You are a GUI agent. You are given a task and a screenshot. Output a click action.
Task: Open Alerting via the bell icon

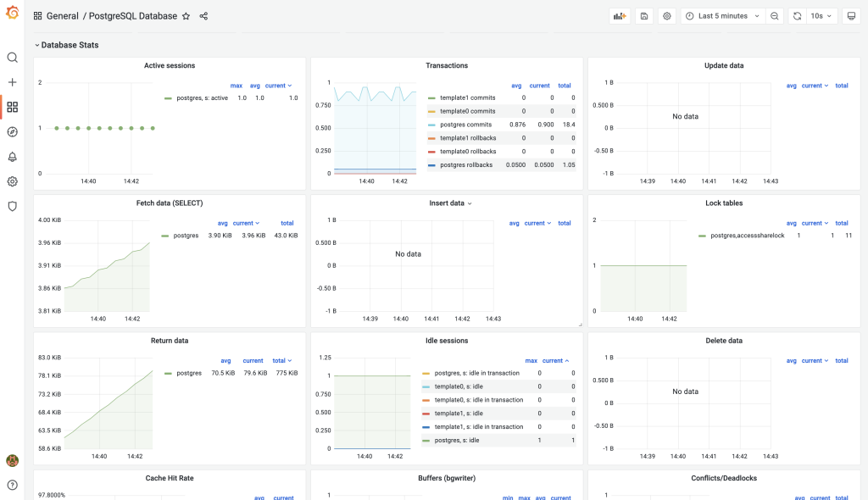pos(12,156)
